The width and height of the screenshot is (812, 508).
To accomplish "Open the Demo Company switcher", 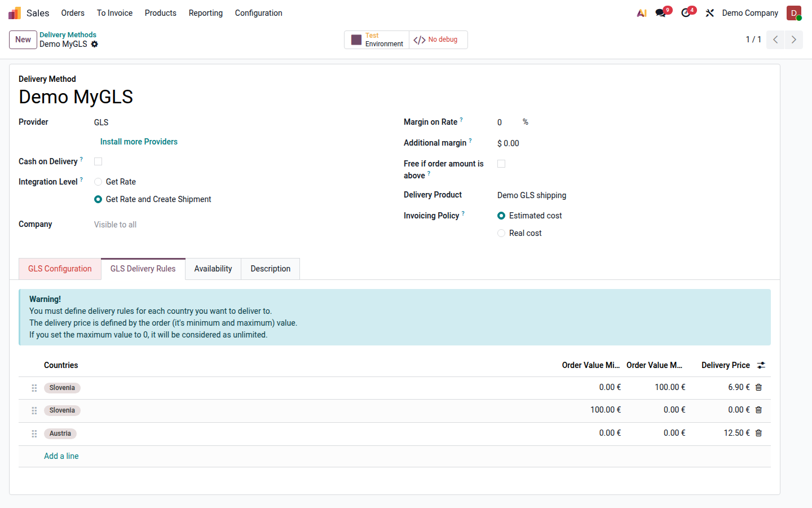I will coord(750,13).
